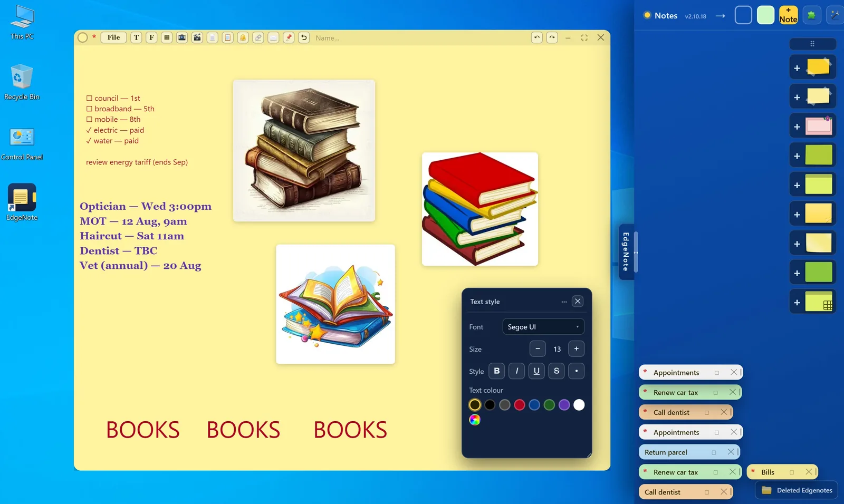Click the magic wand icon in Notes panel
The height and width of the screenshot is (504, 844).
tap(835, 15)
